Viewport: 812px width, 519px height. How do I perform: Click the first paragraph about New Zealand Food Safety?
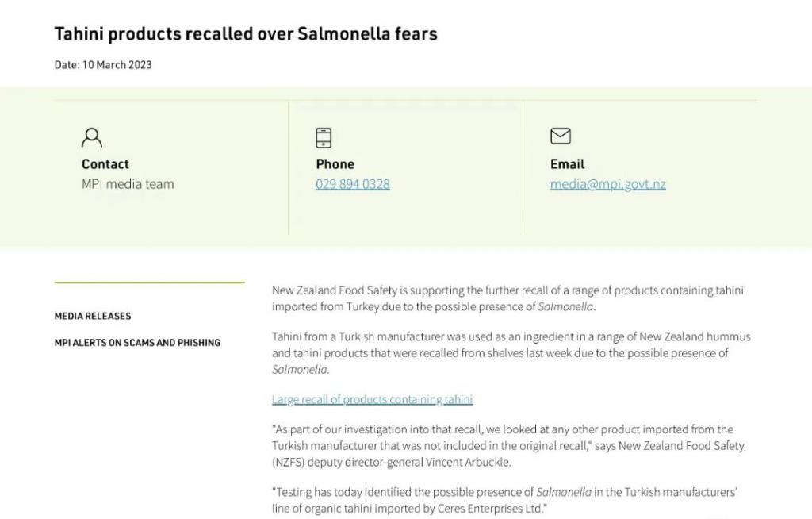507,298
